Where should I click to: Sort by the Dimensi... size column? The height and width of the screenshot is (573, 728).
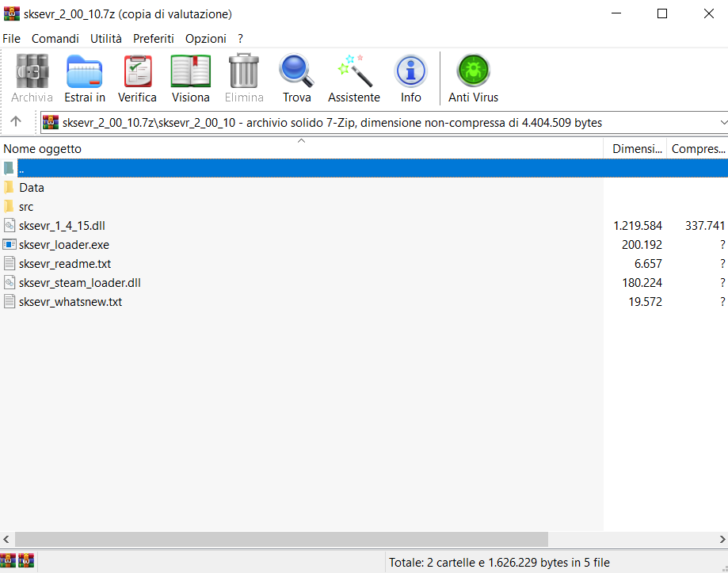coord(635,148)
